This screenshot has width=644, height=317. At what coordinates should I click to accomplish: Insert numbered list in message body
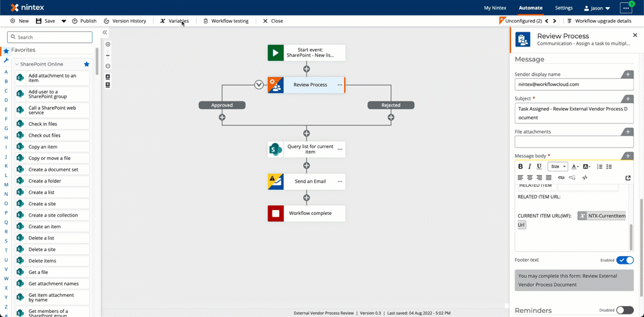[600, 167]
